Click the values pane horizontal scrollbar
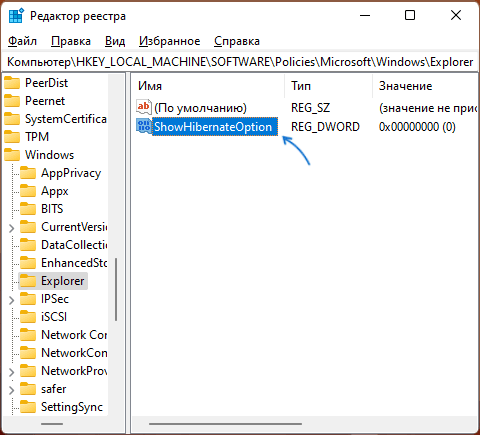The width and height of the screenshot is (480, 435). 225,424
